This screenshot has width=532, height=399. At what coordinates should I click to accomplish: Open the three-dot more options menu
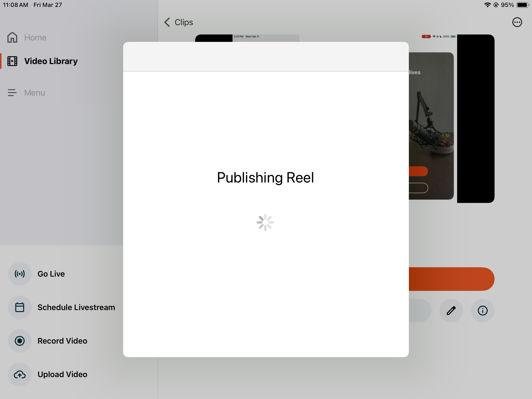517,22
